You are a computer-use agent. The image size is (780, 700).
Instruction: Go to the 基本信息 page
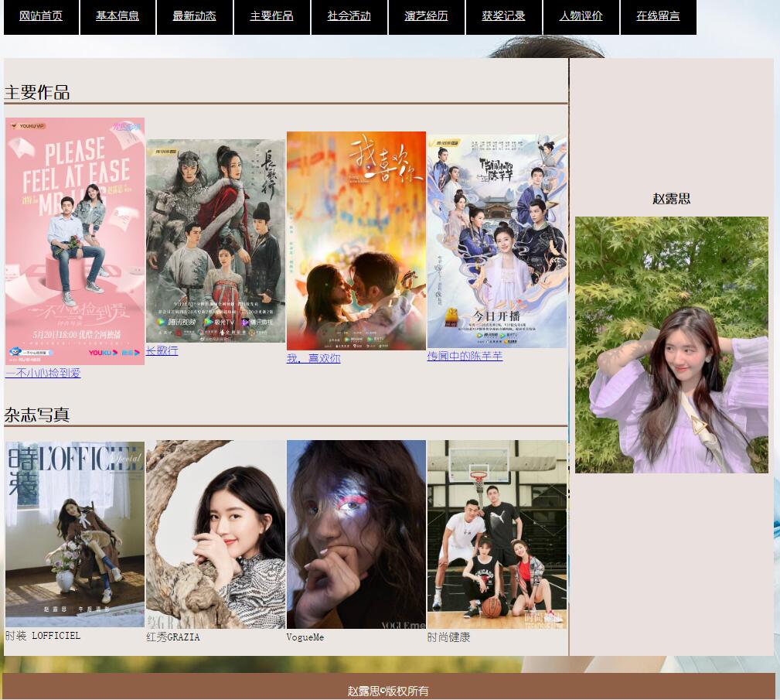coord(118,16)
